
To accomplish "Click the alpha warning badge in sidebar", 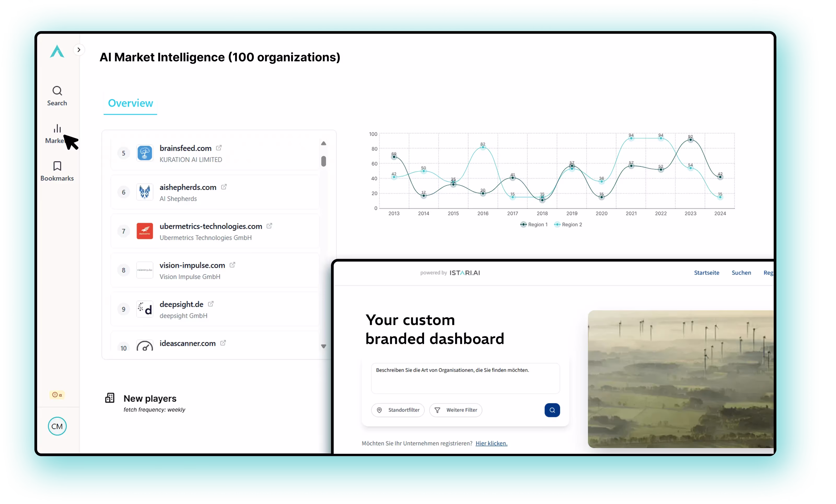I will [x=57, y=395].
